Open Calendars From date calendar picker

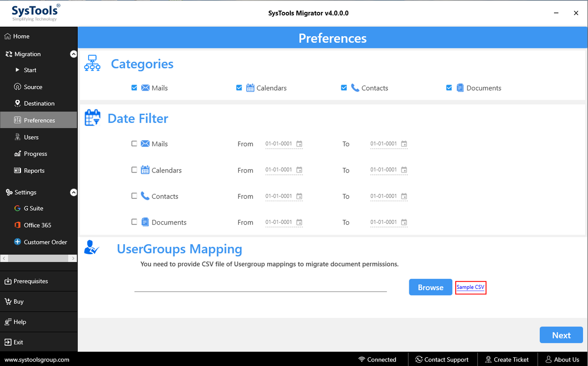coord(299,170)
